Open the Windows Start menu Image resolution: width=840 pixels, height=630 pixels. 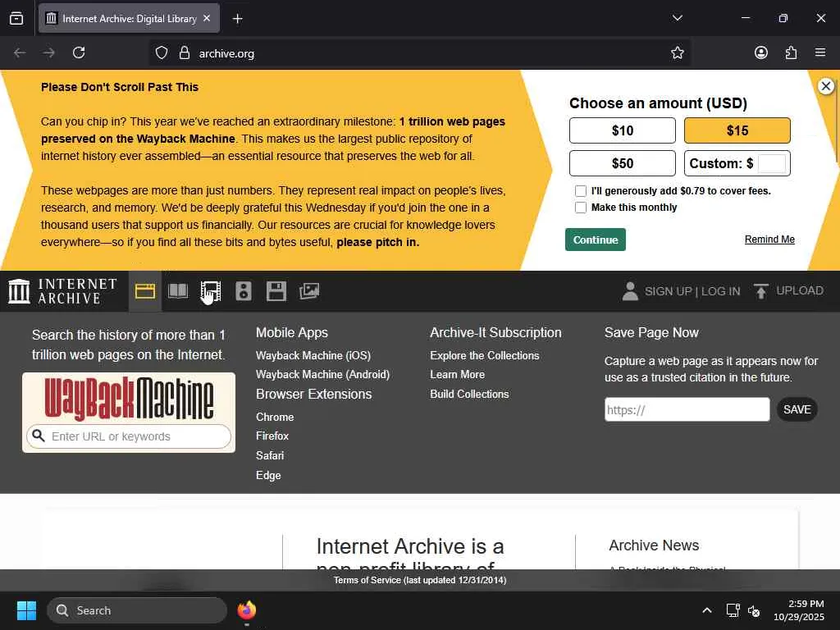coord(26,610)
